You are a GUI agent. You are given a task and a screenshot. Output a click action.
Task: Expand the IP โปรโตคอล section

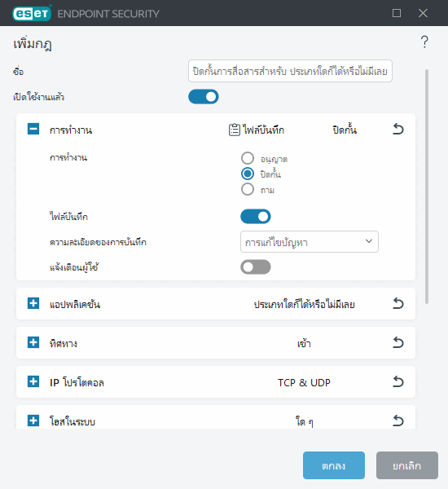[33, 381]
